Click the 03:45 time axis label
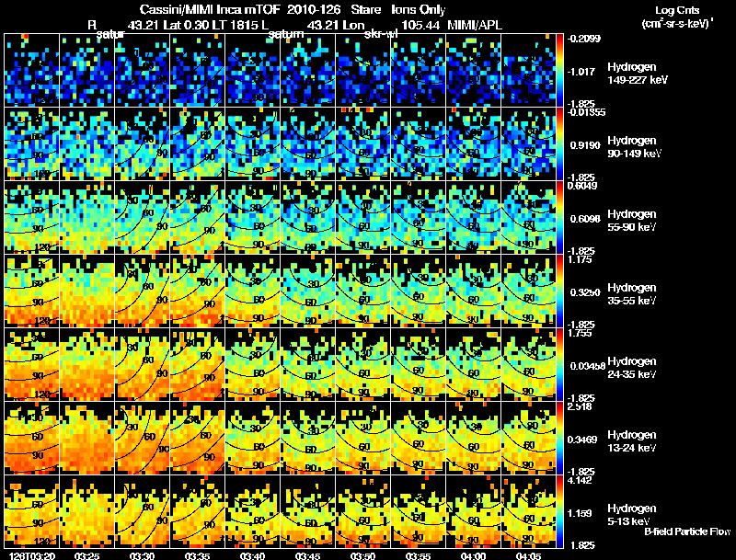This screenshot has height=560, width=736. (307, 556)
